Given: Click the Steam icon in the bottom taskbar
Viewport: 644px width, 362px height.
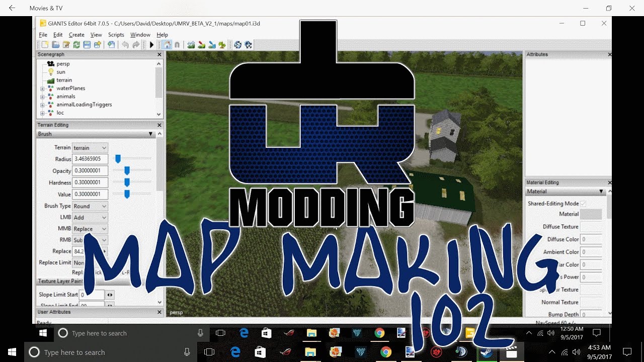Looking at the screenshot, I should coord(486,352).
